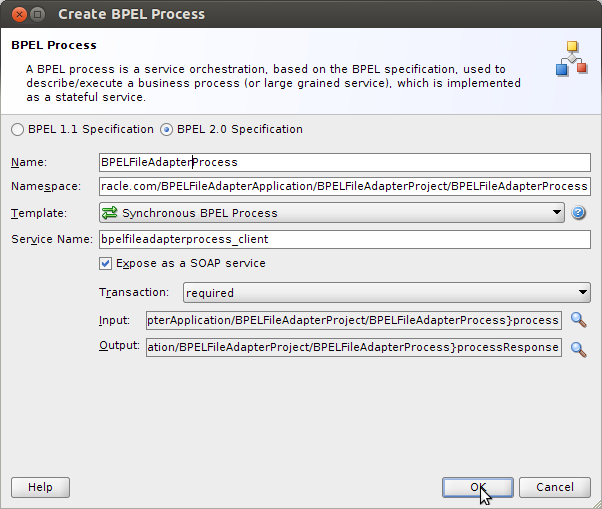Click the Template help question-mark icon

click(x=578, y=213)
